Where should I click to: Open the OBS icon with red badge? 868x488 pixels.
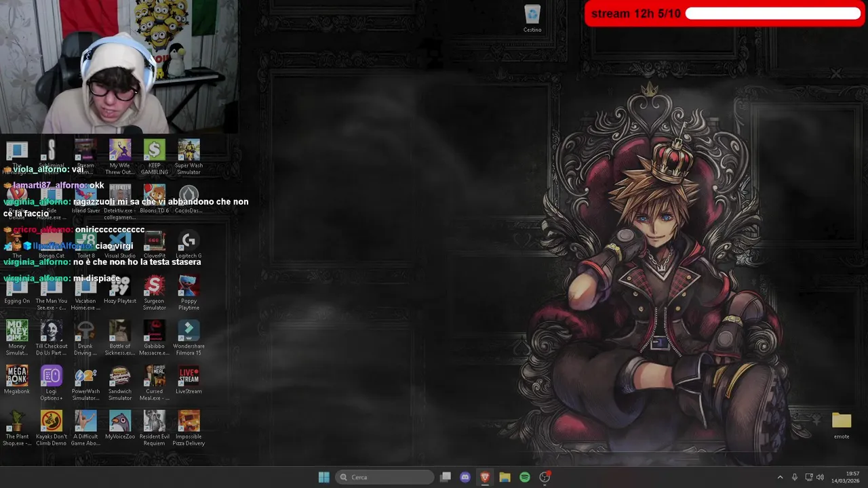click(x=545, y=477)
